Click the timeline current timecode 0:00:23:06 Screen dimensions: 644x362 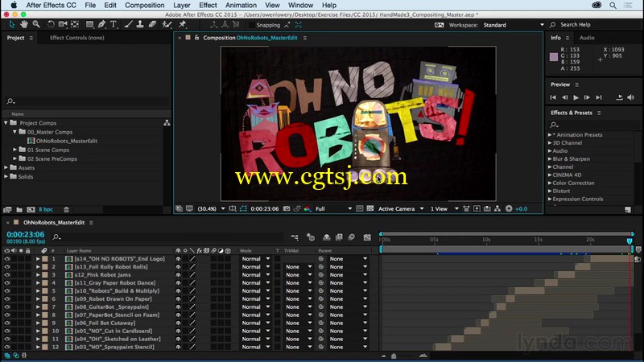coord(26,234)
